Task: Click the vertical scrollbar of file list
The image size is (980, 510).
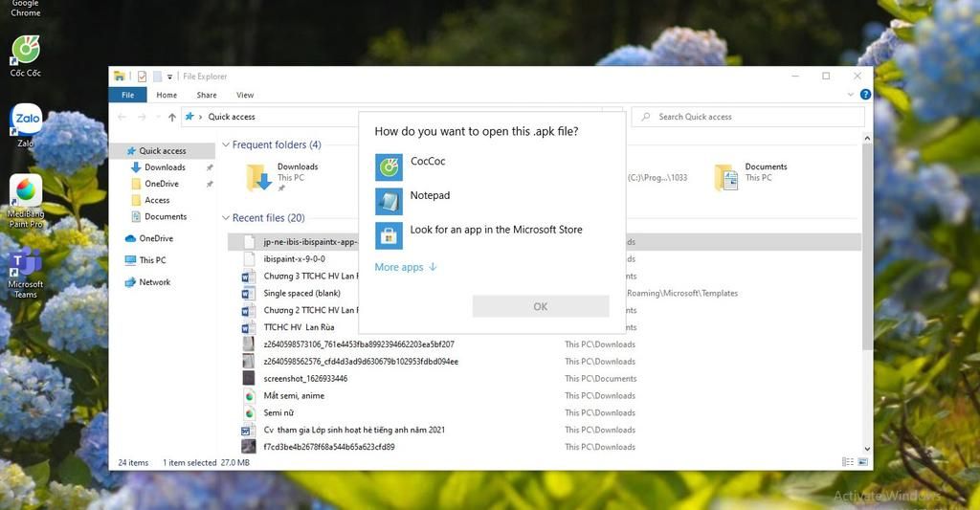Action: 867,247
